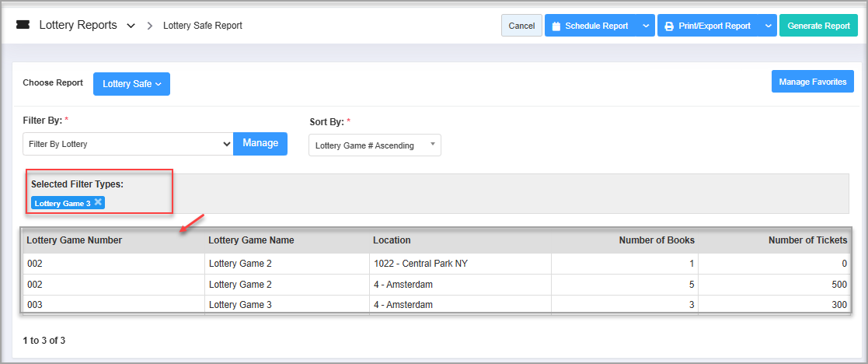Viewport: 868px width, 364px height.
Task: Open the Lottery Safe report chooser
Action: coord(131,84)
